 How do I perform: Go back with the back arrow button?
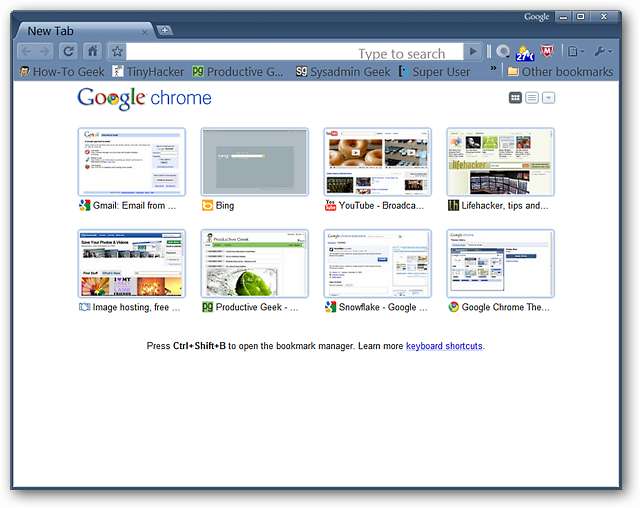pyautogui.click(x=27, y=51)
